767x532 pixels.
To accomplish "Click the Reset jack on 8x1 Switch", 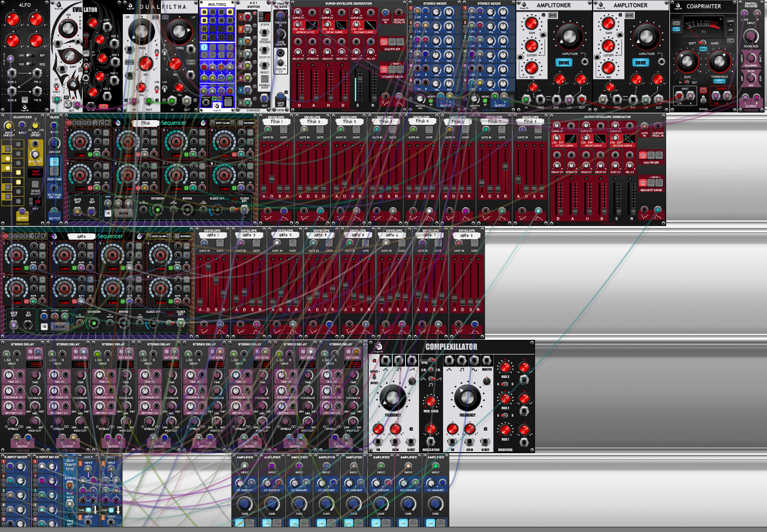I will [264, 65].
